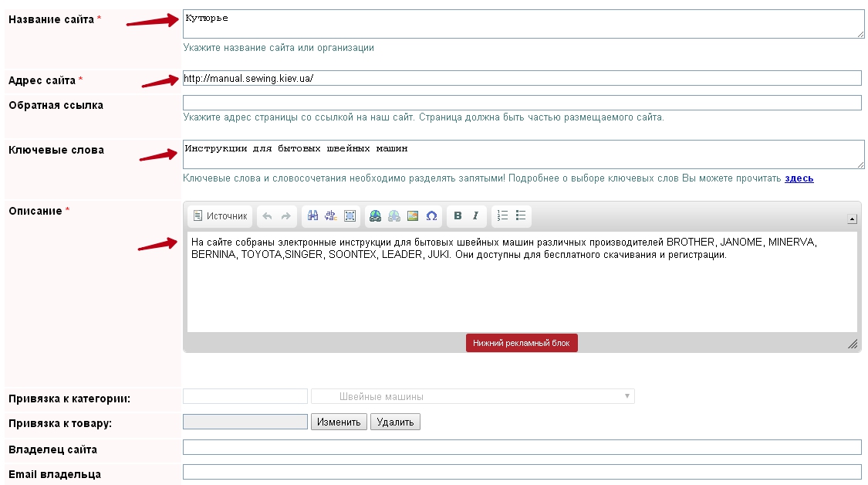868x485 pixels.
Task: Click the label 'Описание'
Action: click(35, 211)
